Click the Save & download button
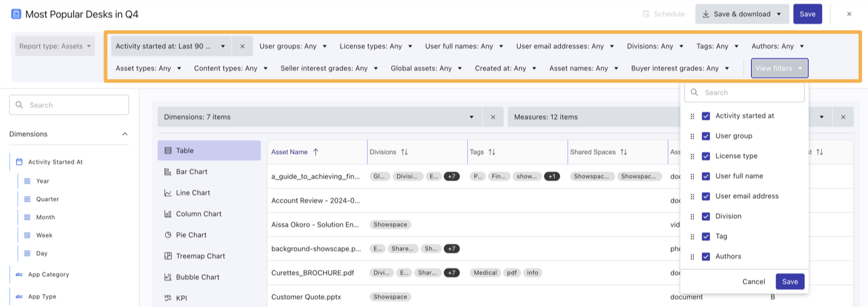The image size is (868, 307). click(x=741, y=14)
